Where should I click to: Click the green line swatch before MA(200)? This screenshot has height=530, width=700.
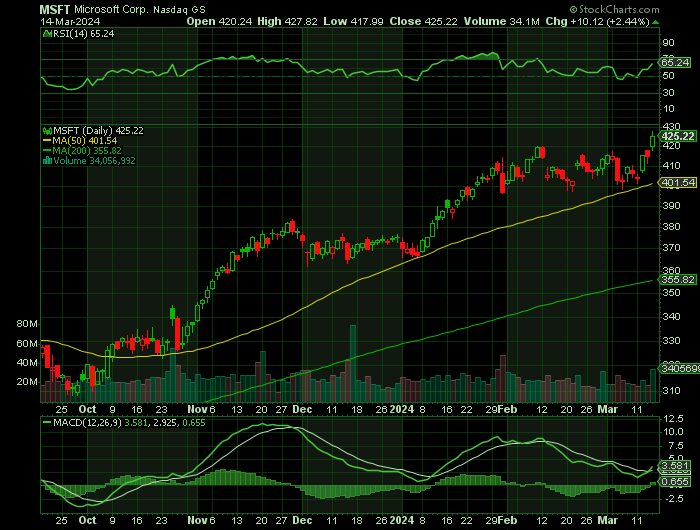(47, 150)
